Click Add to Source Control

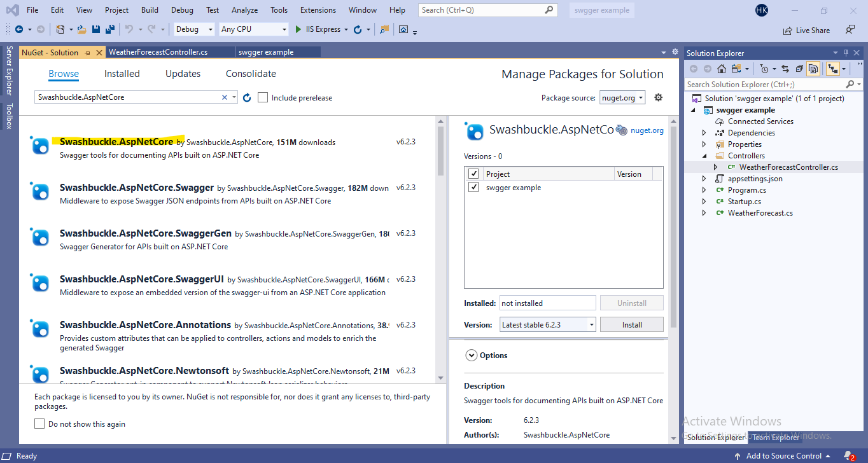click(784, 456)
